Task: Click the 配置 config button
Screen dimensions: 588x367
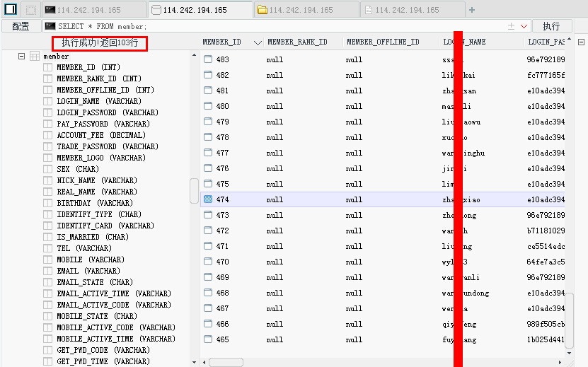Action: (x=21, y=26)
